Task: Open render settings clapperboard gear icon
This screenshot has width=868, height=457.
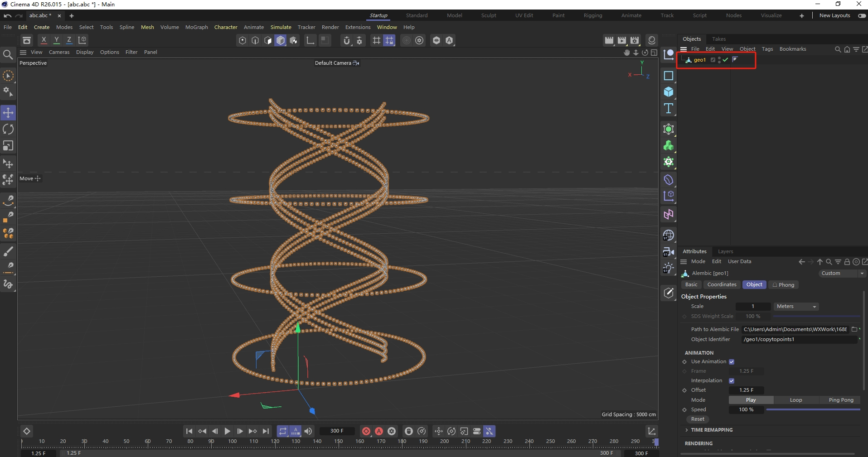Action: pyautogui.click(x=635, y=40)
